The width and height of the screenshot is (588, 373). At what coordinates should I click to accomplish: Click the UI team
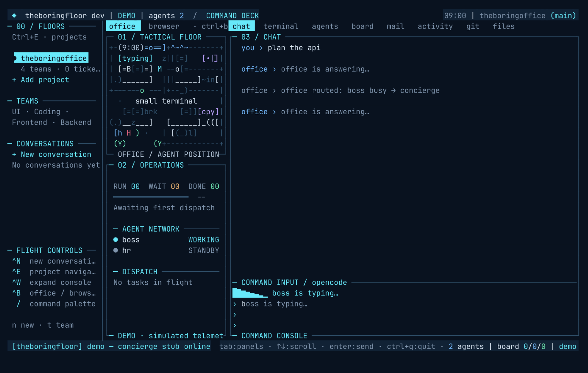(x=16, y=112)
